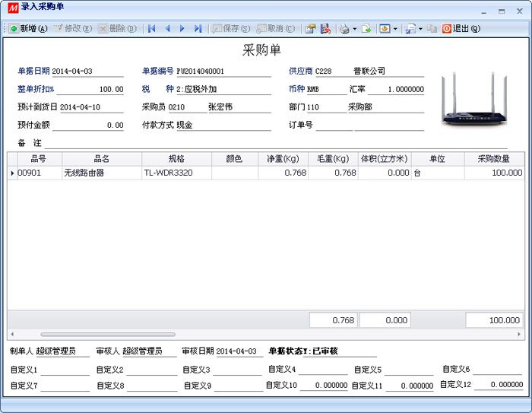Click the 汇率 field 1.0000000
Viewport: 532px width, 413px height.
click(x=396, y=89)
